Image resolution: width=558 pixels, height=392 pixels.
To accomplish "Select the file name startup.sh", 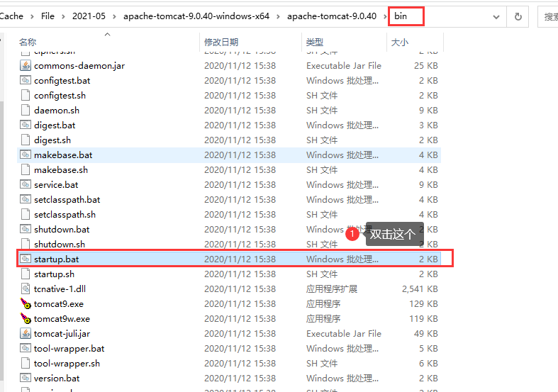I will click(54, 274).
